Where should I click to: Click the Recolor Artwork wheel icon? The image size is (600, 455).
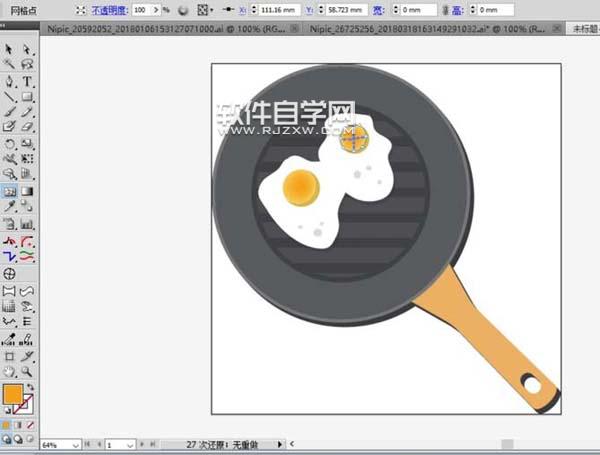coord(183,10)
